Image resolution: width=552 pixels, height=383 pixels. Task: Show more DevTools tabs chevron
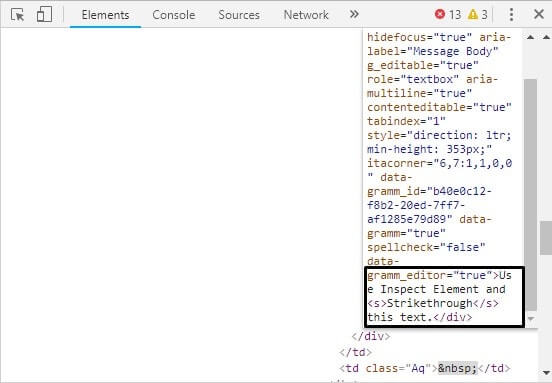click(x=354, y=14)
